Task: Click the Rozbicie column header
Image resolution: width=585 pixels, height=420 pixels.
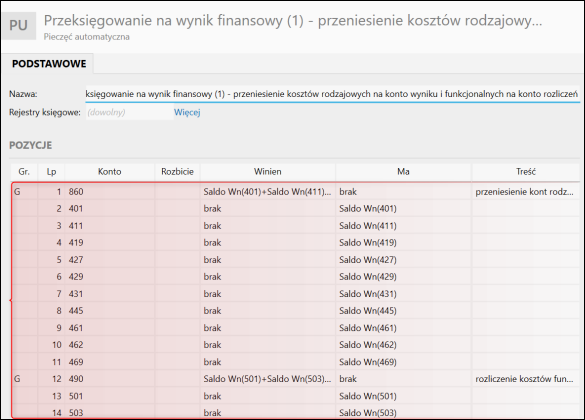Action: pyautogui.click(x=177, y=172)
